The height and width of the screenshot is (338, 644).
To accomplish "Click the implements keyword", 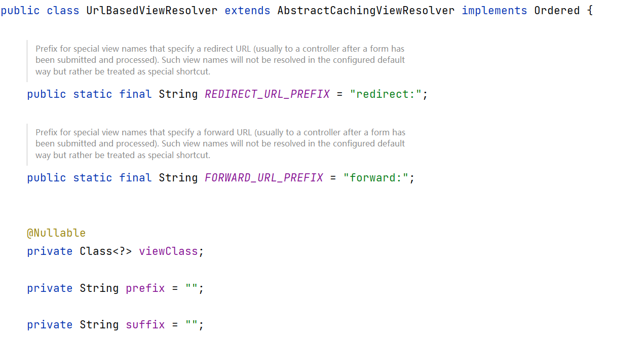I will point(494,11).
